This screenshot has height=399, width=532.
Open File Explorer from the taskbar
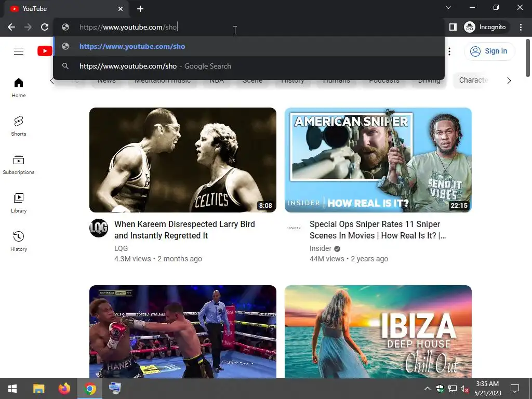coord(38,389)
